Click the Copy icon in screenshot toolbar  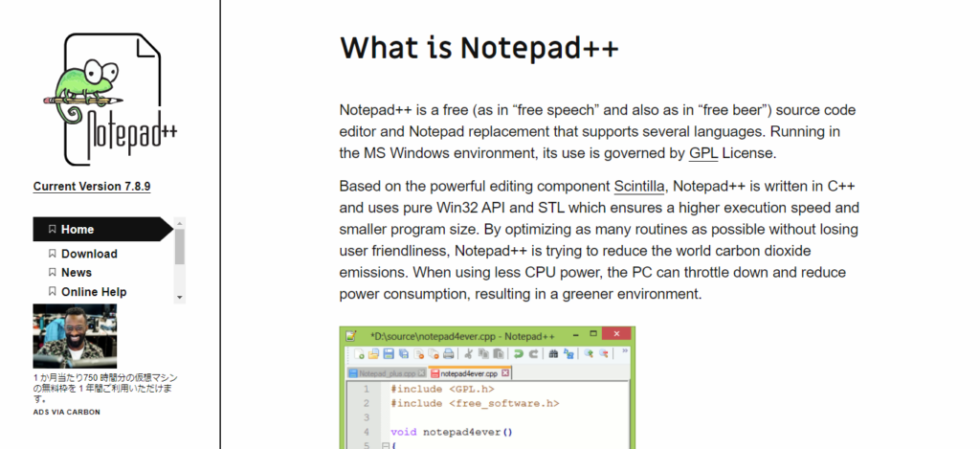pos(483,354)
